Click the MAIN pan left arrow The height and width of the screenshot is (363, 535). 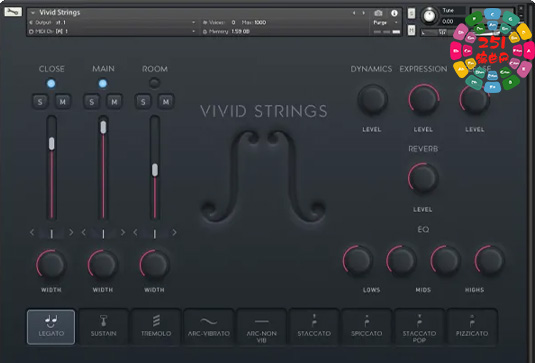84,233
